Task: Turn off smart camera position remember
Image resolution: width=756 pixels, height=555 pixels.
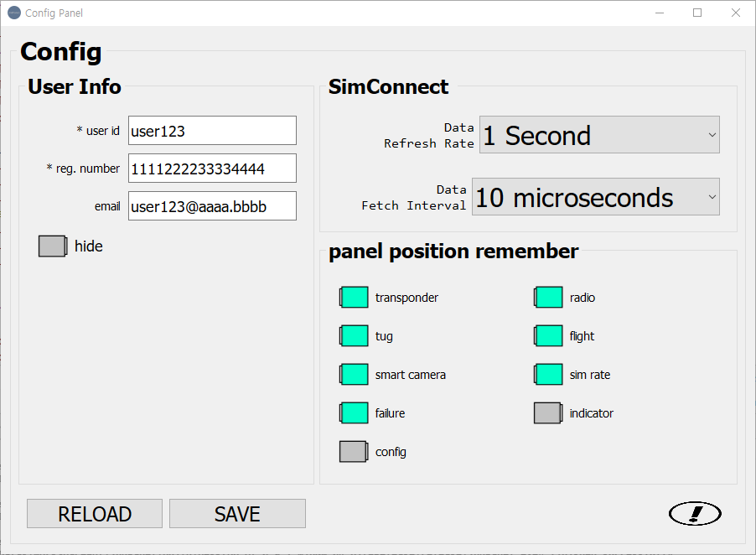Action: [x=354, y=375]
